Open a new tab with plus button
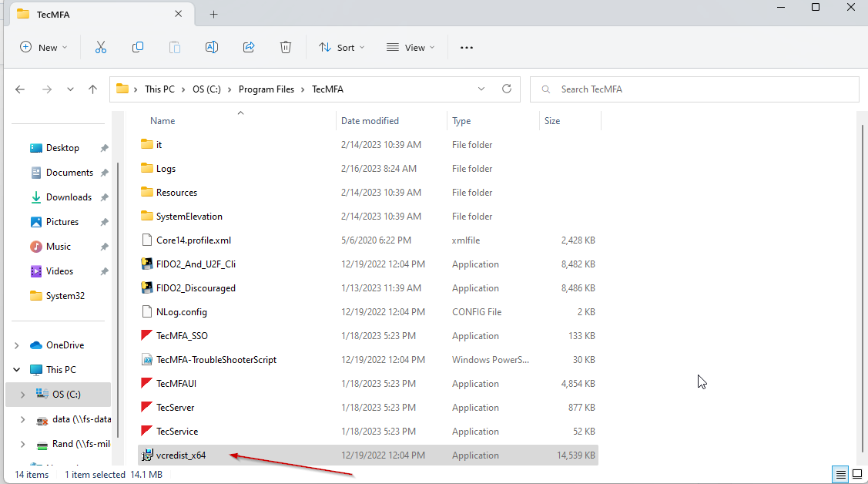868x484 pixels. (214, 14)
